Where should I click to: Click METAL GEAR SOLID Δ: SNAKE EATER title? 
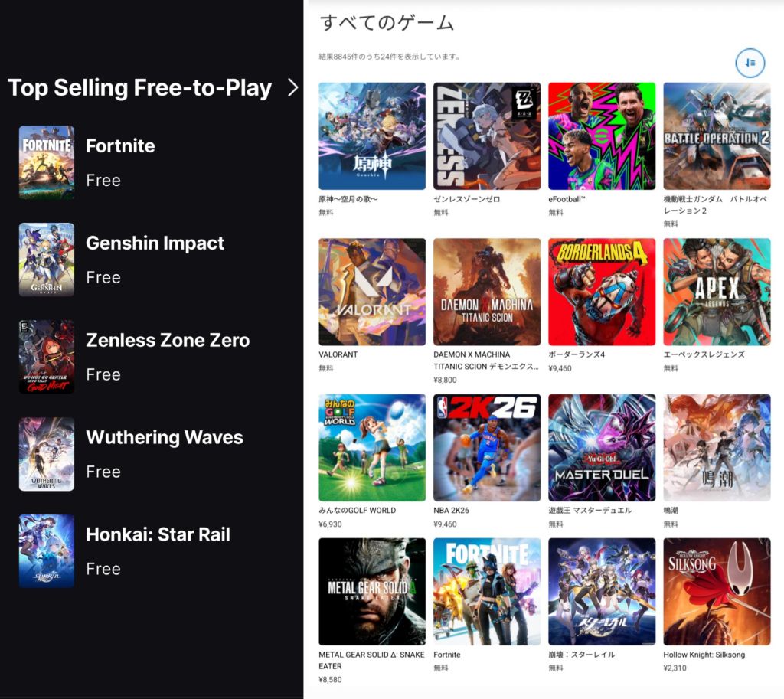pyautogui.click(x=371, y=661)
